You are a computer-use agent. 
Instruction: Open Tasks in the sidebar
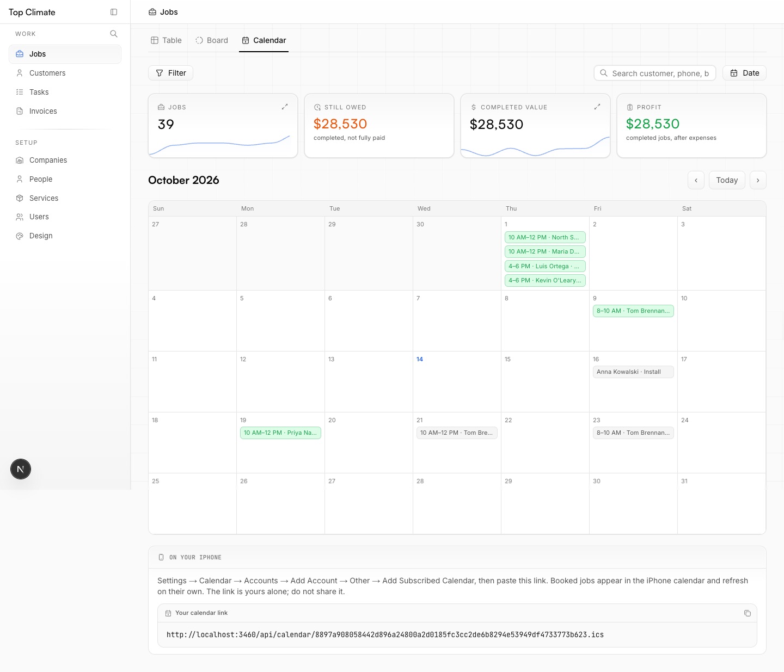click(65, 92)
